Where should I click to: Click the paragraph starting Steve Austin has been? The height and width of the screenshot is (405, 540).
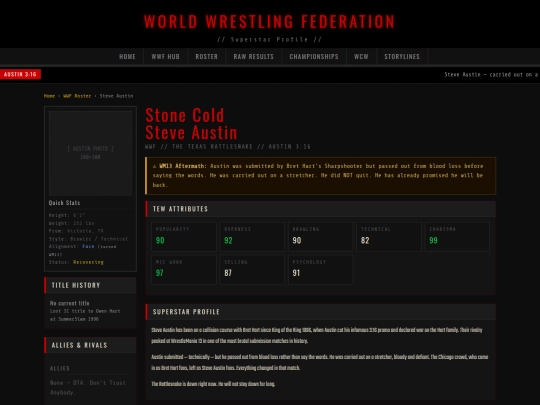317,335
